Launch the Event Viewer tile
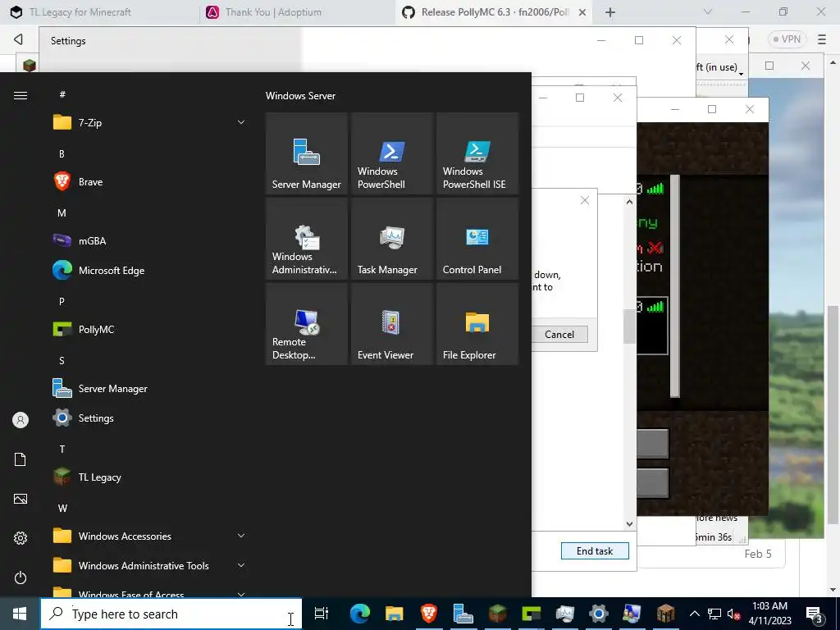This screenshot has height=630, width=840. click(x=391, y=324)
